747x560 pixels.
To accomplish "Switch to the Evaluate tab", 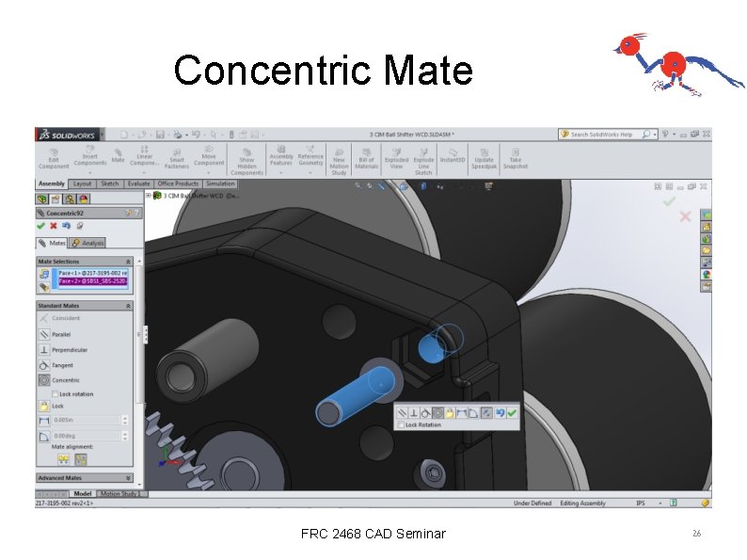I will (138, 184).
